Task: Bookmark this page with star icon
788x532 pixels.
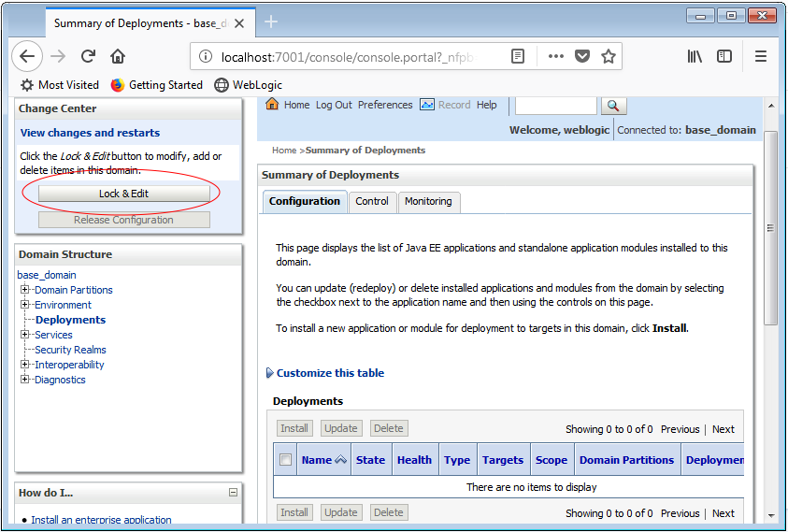Action: tap(609, 56)
